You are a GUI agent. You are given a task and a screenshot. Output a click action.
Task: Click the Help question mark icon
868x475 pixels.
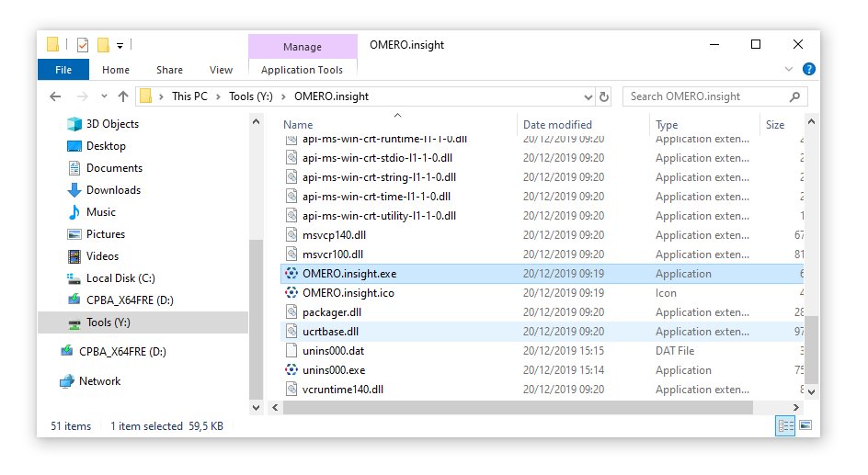[809, 69]
